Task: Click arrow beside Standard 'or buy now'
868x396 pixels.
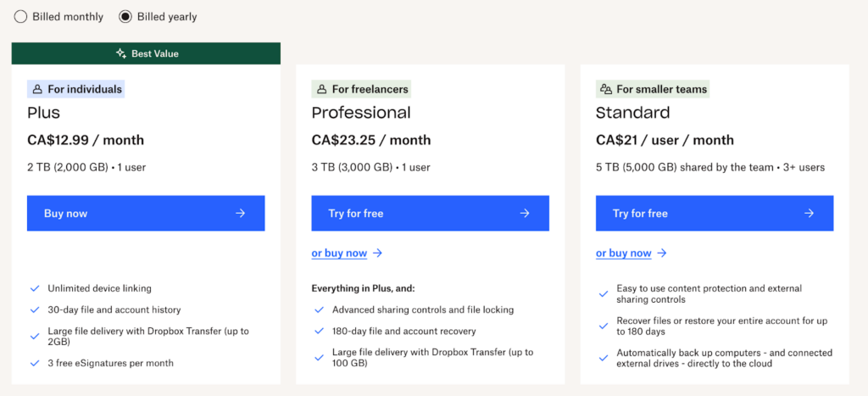Action: tap(662, 253)
